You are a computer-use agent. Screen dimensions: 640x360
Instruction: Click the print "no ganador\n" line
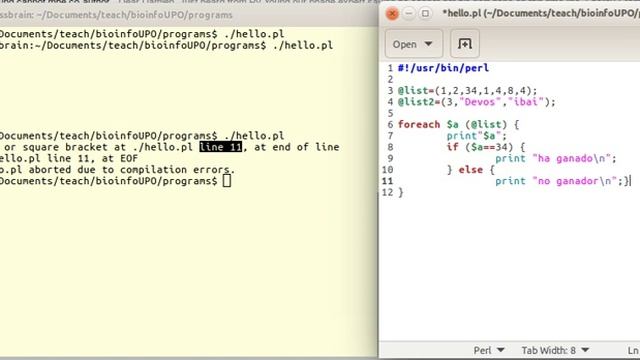(x=562, y=181)
